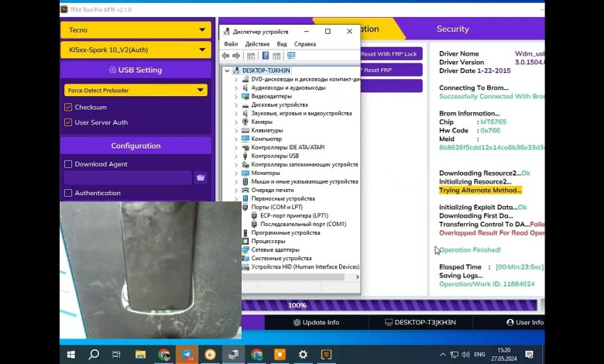Click the Контроллеры USB plug icon
This screenshot has width=604, height=364.
245,156
